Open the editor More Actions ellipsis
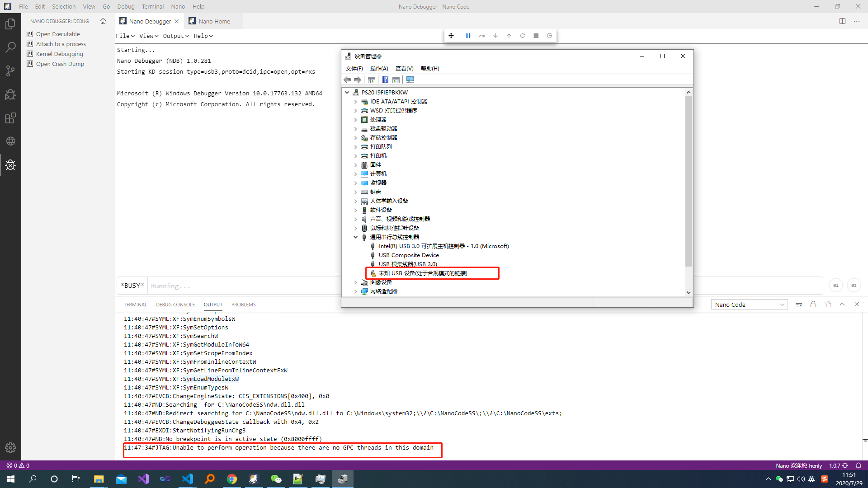 click(857, 21)
